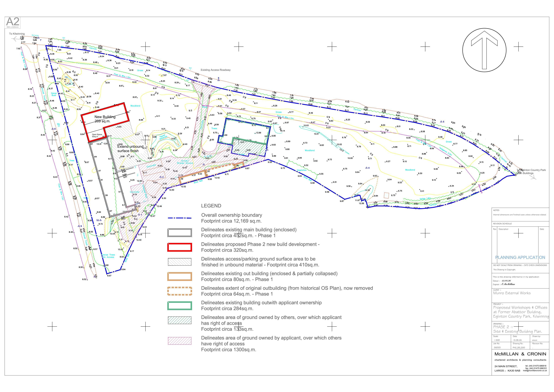Click 'Proposed Workshops & Offices' project title
554x392 pixels.
tap(520, 308)
